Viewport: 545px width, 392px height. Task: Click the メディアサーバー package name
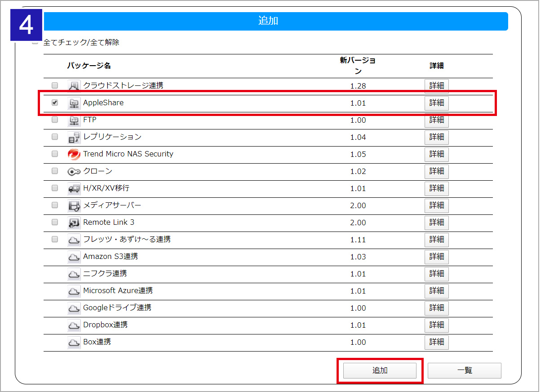(x=112, y=205)
